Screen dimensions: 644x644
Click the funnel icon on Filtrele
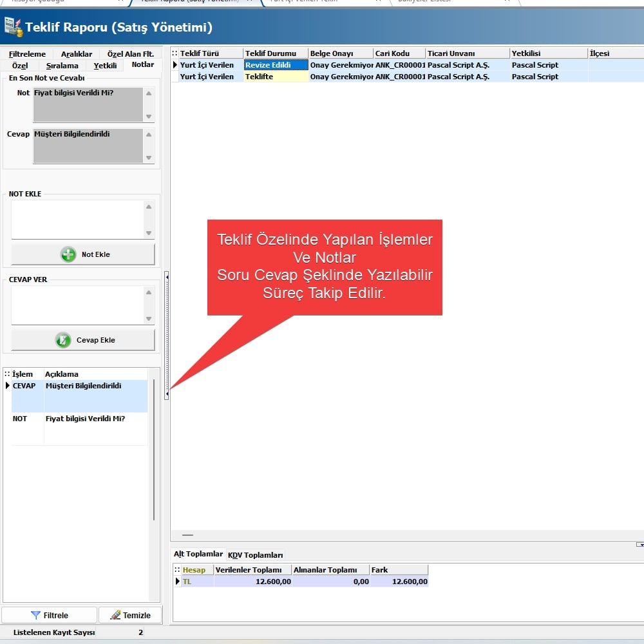pos(35,615)
